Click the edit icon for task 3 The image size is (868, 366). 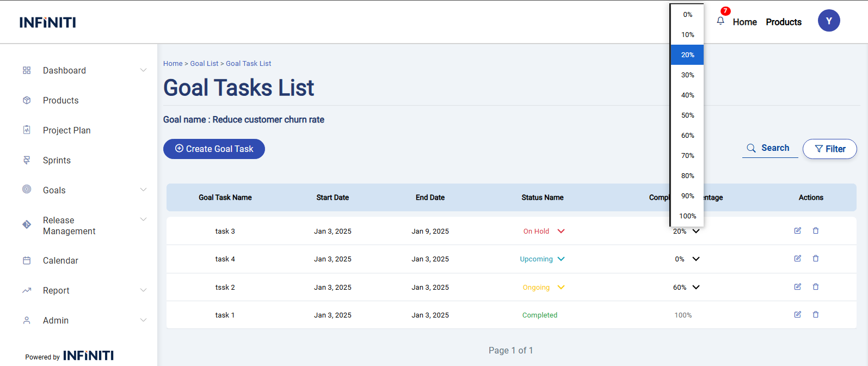tap(797, 231)
